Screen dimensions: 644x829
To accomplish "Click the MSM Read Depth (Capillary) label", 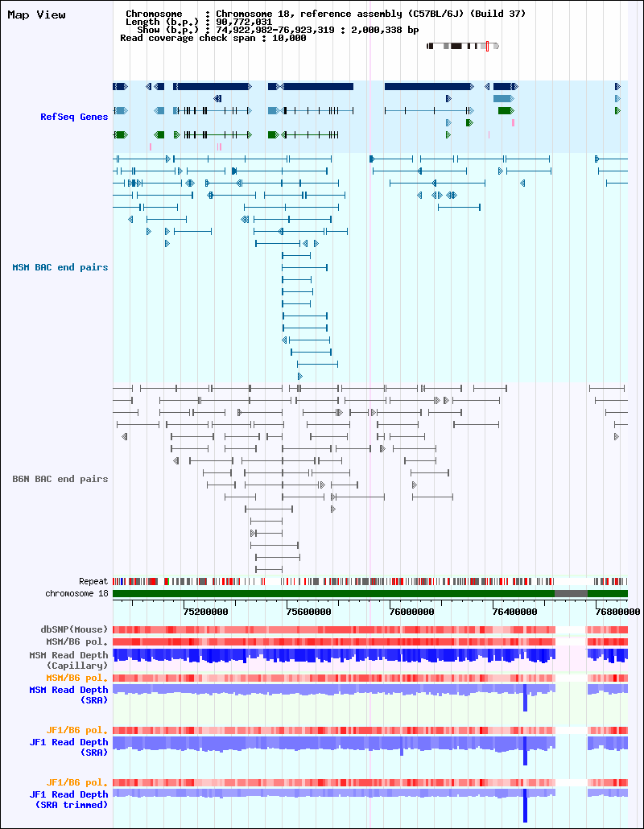I will click(68, 660).
